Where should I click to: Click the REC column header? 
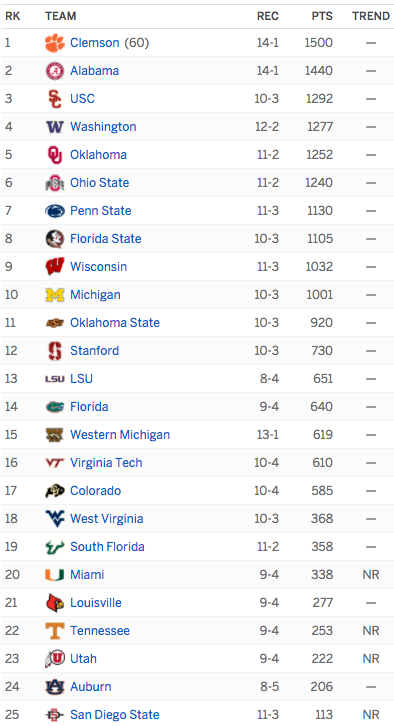(268, 16)
